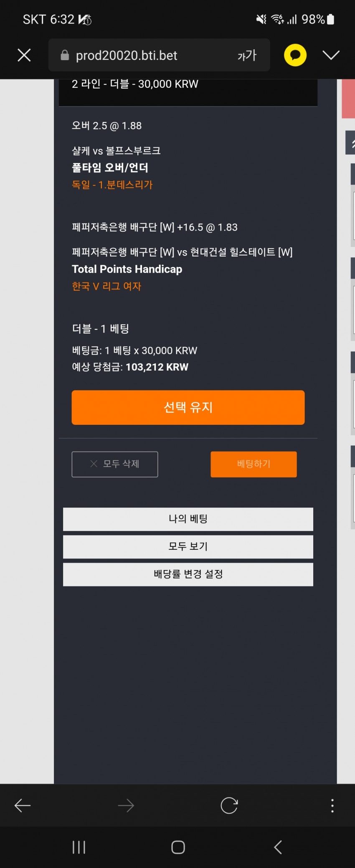
Task: Close the in-app browser with X icon
Action: tap(24, 55)
